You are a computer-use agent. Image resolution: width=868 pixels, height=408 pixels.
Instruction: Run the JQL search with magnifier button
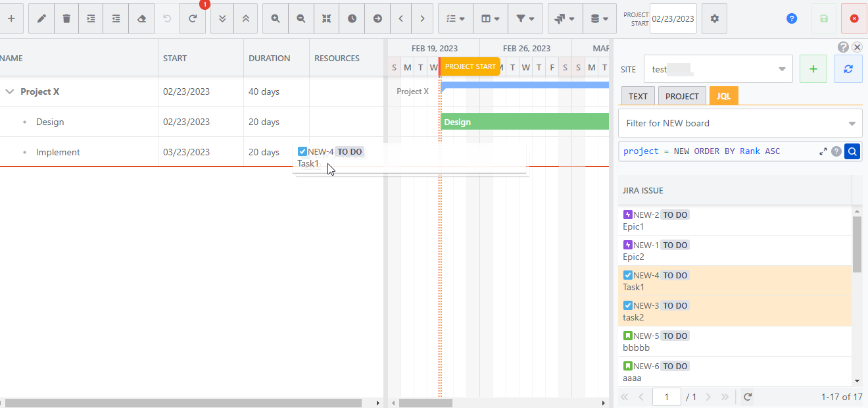852,151
